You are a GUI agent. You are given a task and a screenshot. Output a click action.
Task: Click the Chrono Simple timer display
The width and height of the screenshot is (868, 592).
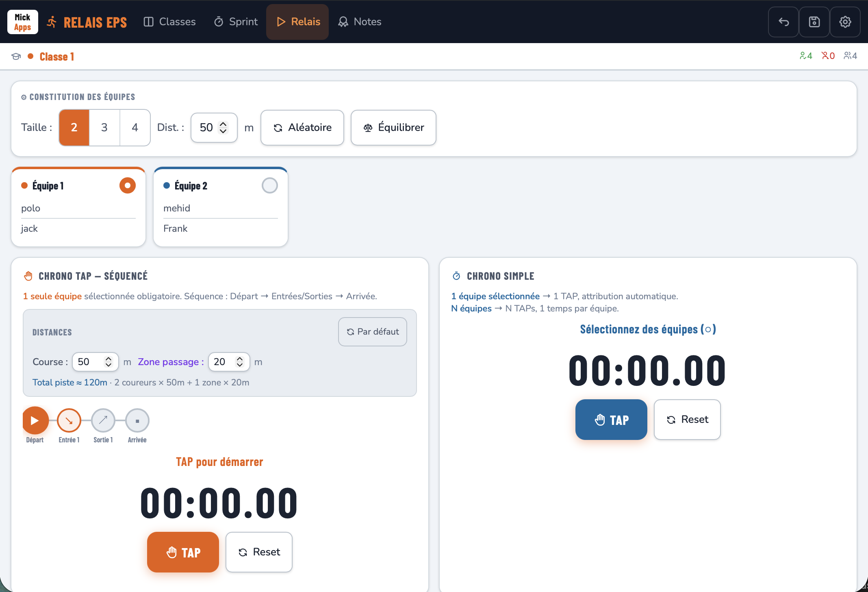(648, 371)
